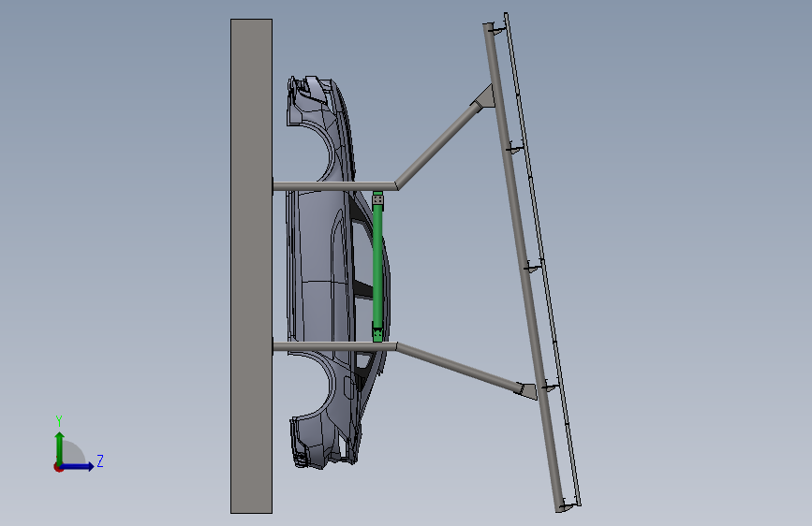812x526 pixels.
Task: Select the long inclined gray beam
Action: click(523, 267)
